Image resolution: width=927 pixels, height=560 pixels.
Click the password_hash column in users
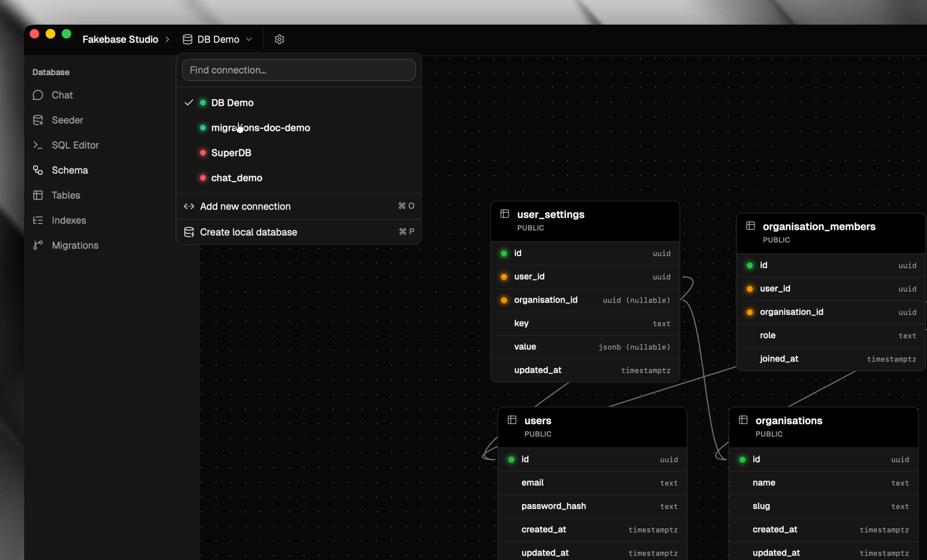point(592,506)
